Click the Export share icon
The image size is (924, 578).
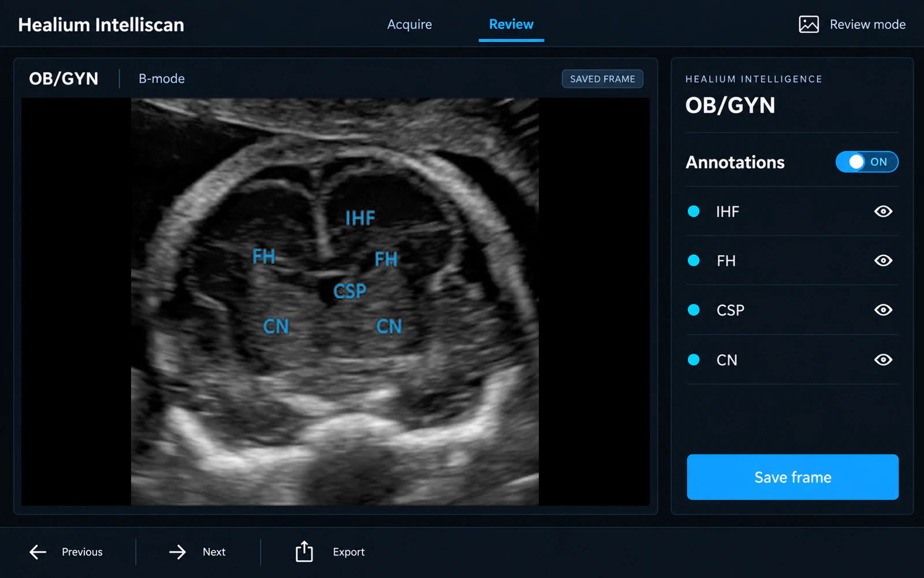coord(304,551)
